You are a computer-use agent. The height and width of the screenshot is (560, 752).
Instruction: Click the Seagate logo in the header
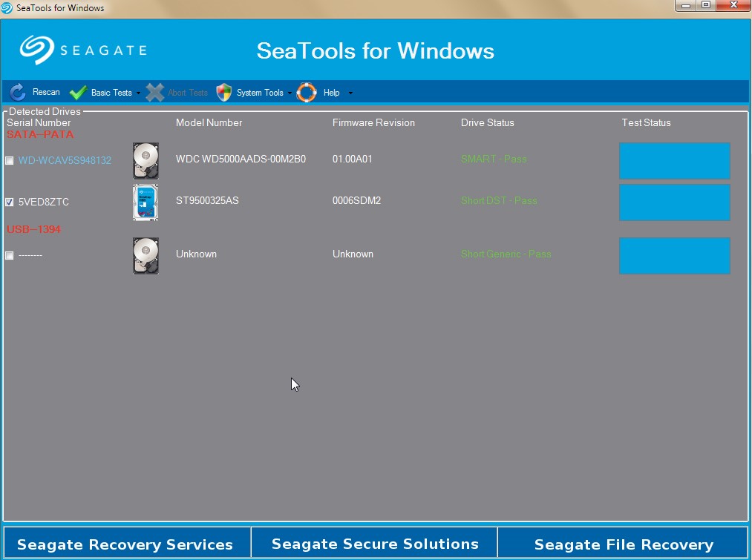click(x=83, y=50)
